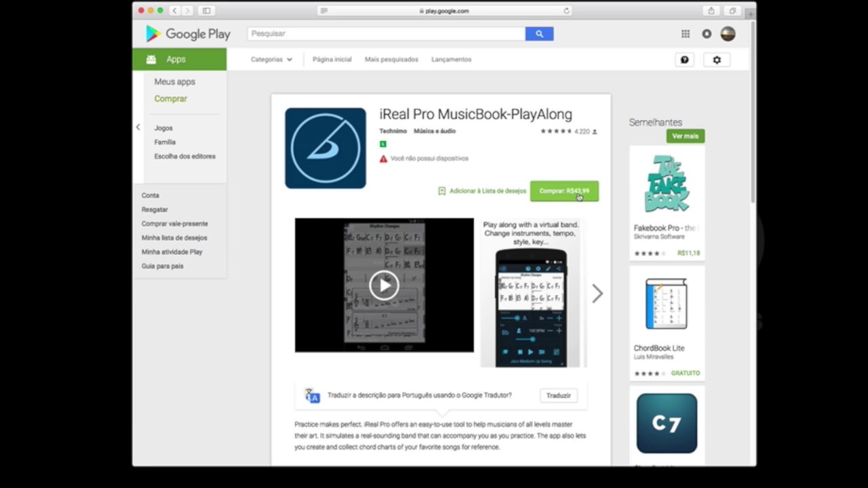Screen dimensions: 868x488
Task: Open the Technimo developer link
Action: point(393,131)
